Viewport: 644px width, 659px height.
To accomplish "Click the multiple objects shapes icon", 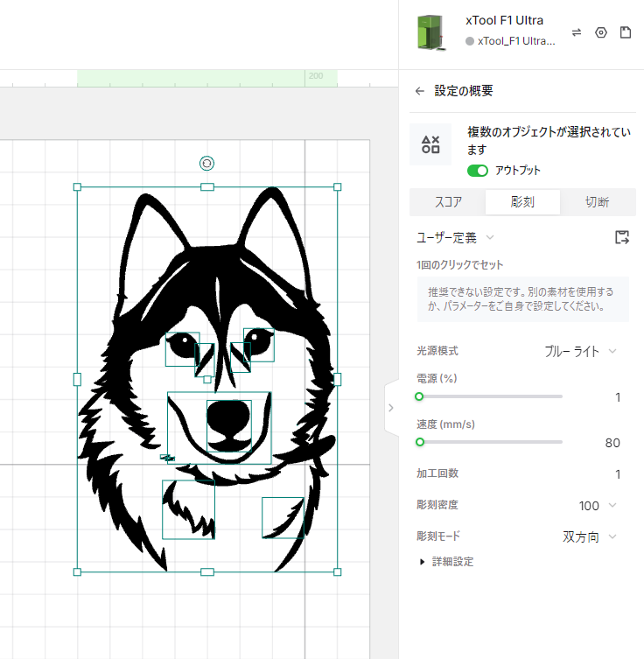I will pyautogui.click(x=430, y=145).
